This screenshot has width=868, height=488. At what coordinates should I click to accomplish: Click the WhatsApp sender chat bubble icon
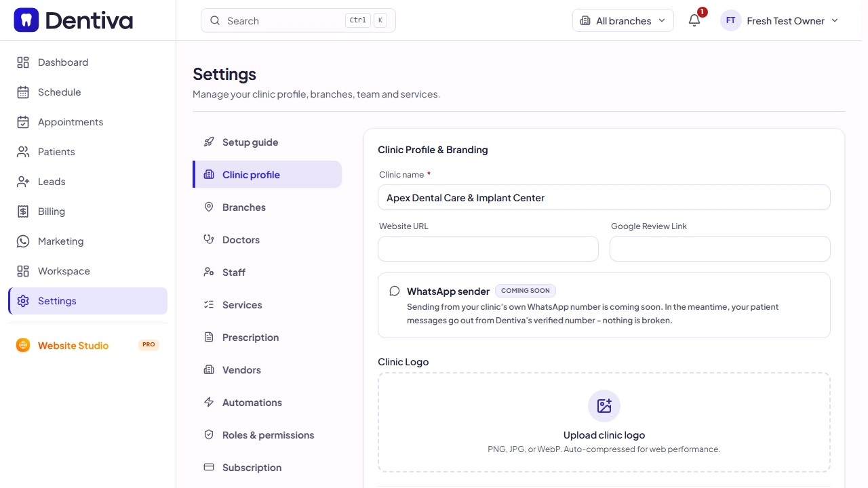395,291
